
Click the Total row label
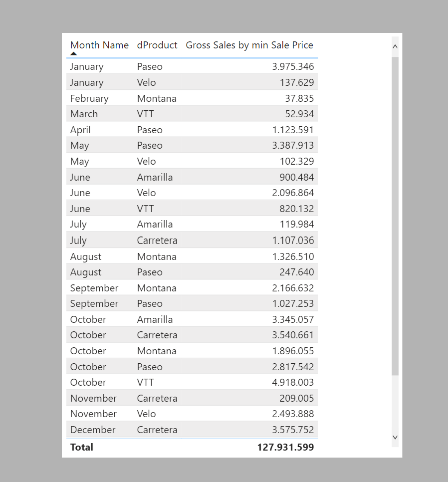pos(82,447)
